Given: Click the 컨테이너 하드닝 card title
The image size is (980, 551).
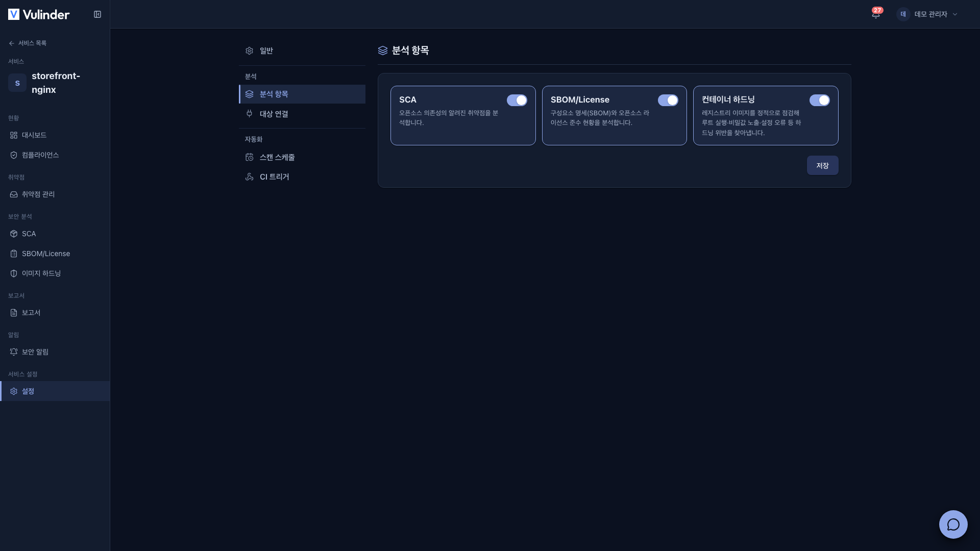Looking at the screenshot, I should pyautogui.click(x=728, y=99).
